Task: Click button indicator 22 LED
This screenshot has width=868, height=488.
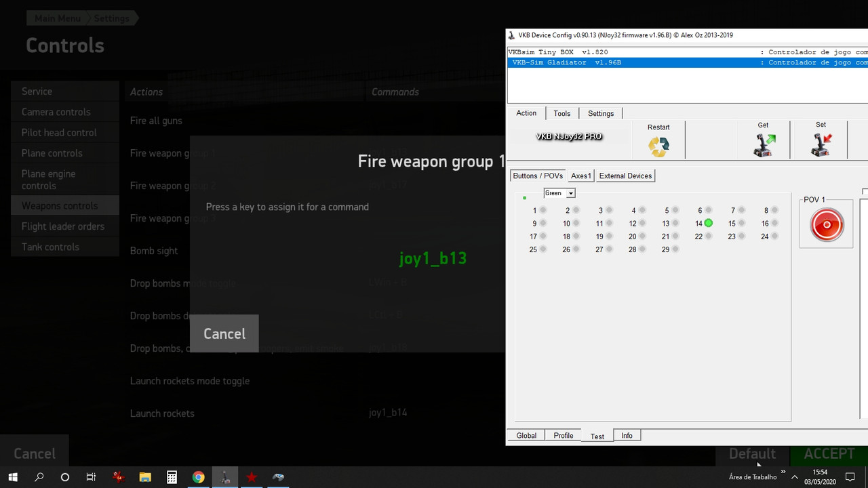Action: click(709, 237)
